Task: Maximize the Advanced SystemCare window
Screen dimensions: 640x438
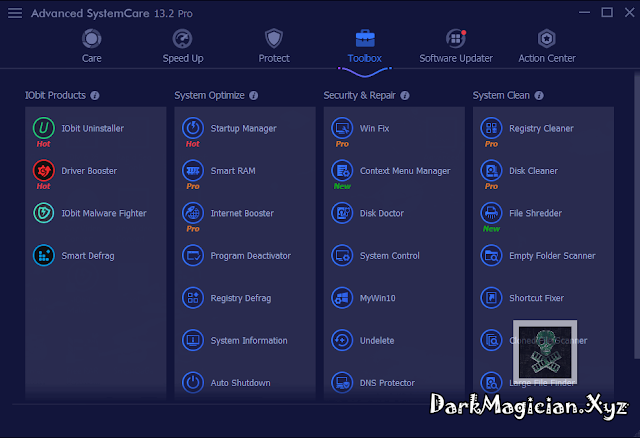Action: [607, 13]
